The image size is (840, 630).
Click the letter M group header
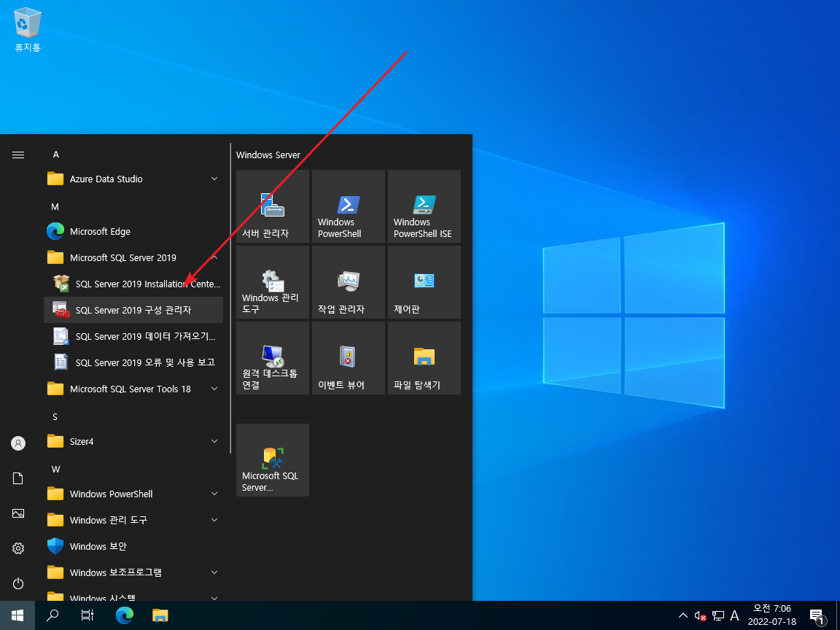[55, 207]
